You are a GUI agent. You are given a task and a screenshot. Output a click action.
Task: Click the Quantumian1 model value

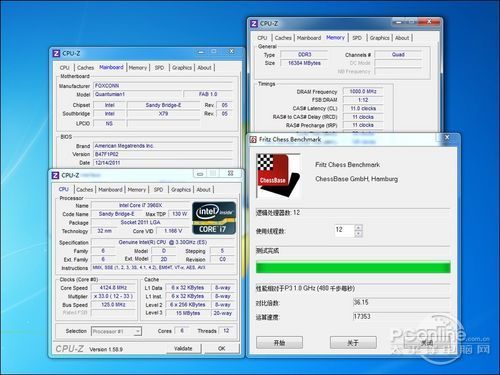point(138,94)
